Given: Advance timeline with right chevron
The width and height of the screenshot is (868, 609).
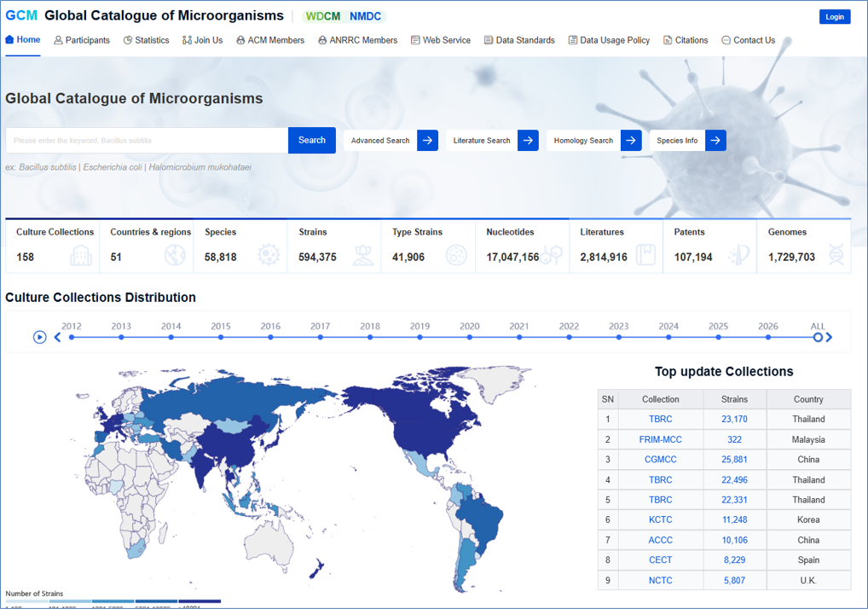Looking at the screenshot, I should pos(829,337).
